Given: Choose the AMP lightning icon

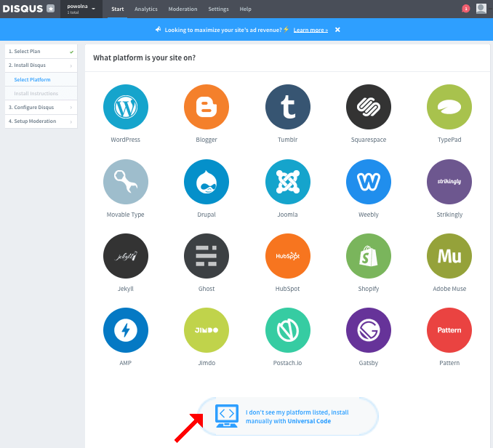Looking at the screenshot, I should pos(126,330).
